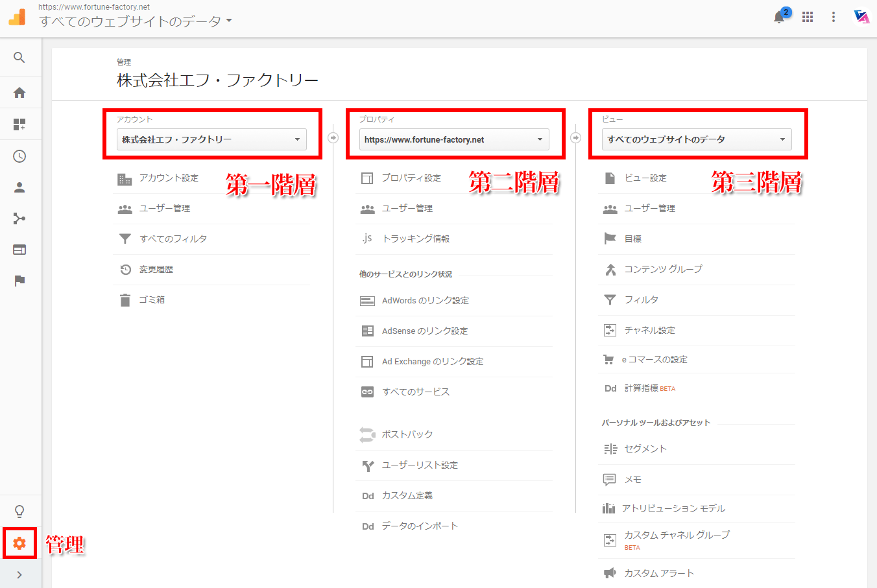Click the Google Analytics logo

[18, 18]
